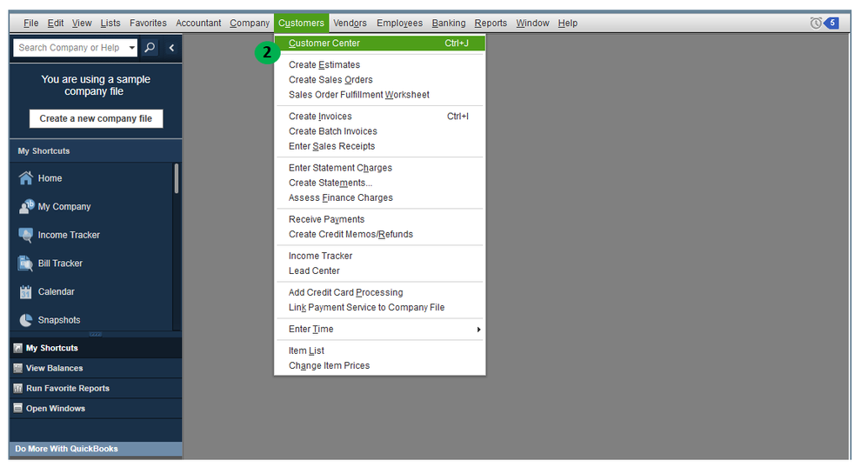The width and height of the screenshot is (868, 474).
Task: Click the Run Favorite Reports icon
Action: click(x=17, y=388)
